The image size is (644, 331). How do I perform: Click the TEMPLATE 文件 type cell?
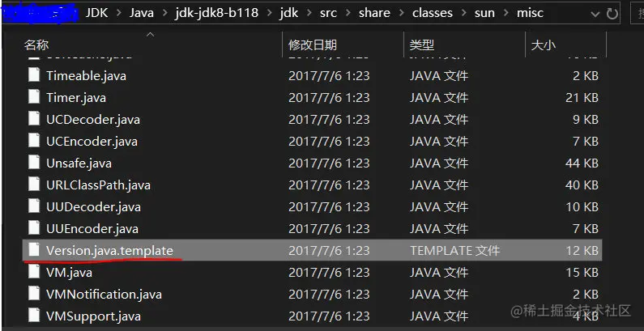[455, 250]
